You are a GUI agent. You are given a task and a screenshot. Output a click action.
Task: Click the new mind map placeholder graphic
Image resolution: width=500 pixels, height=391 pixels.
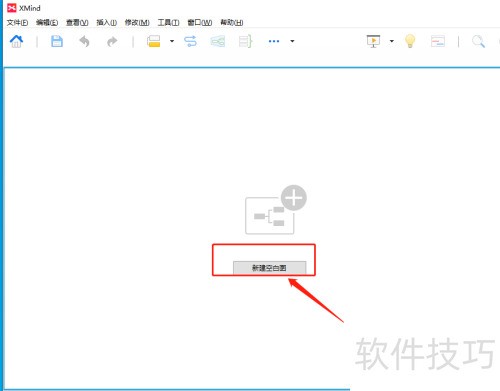pyautogui.click(x=276, y=210)
